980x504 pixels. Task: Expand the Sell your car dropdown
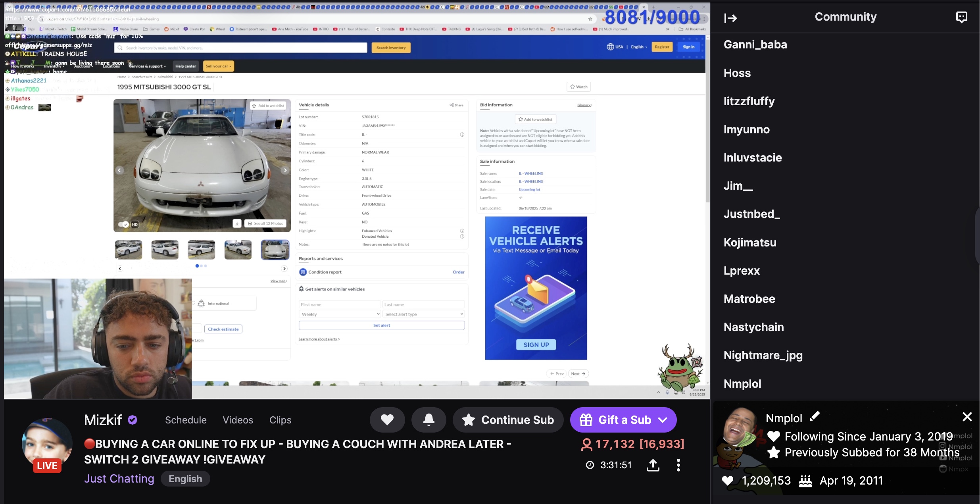coord(218,66)
